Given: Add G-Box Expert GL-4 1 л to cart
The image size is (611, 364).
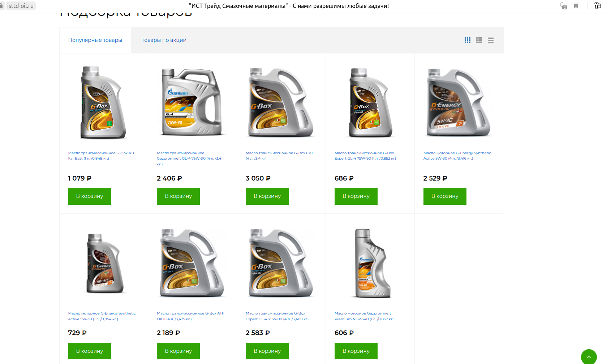Looking at the screenshot, I should click(x=356, y=196).
